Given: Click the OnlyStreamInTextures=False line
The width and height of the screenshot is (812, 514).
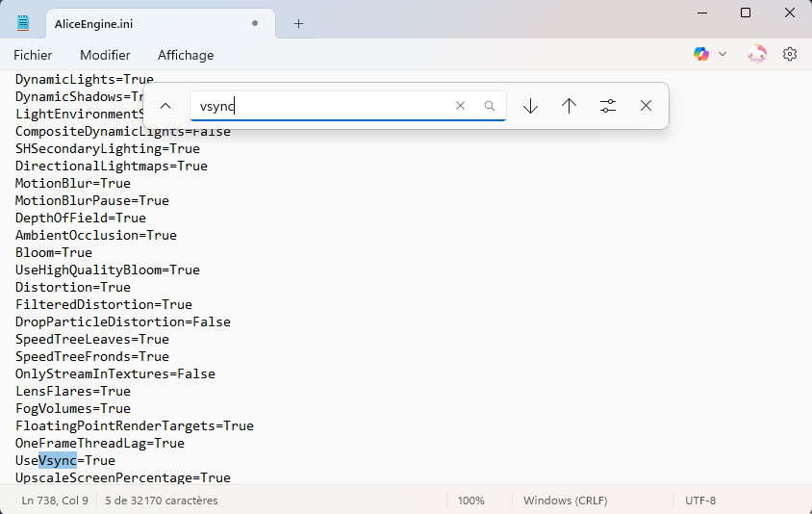Looking at the screenshot, I should coord(114,373).
